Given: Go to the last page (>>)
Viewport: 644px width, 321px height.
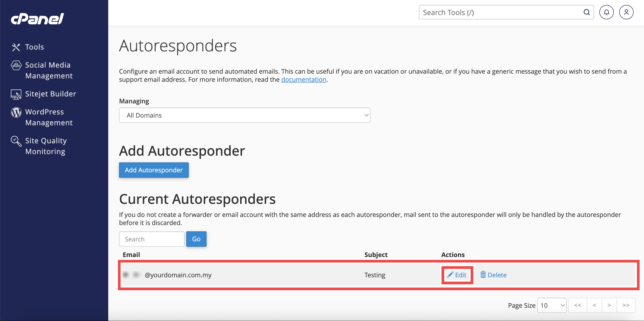Looking at the screenshot, I should [x=626, y=305].
